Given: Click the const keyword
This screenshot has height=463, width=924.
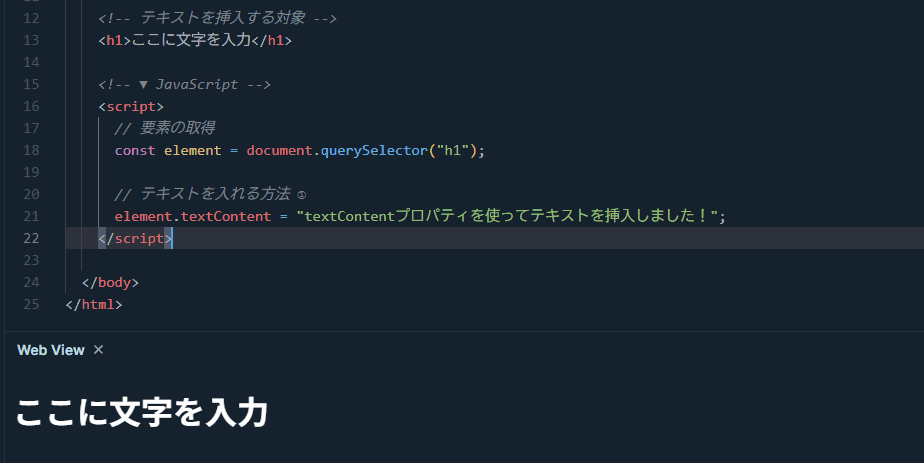Looking at the screenshot, I should tap(135, 150).
